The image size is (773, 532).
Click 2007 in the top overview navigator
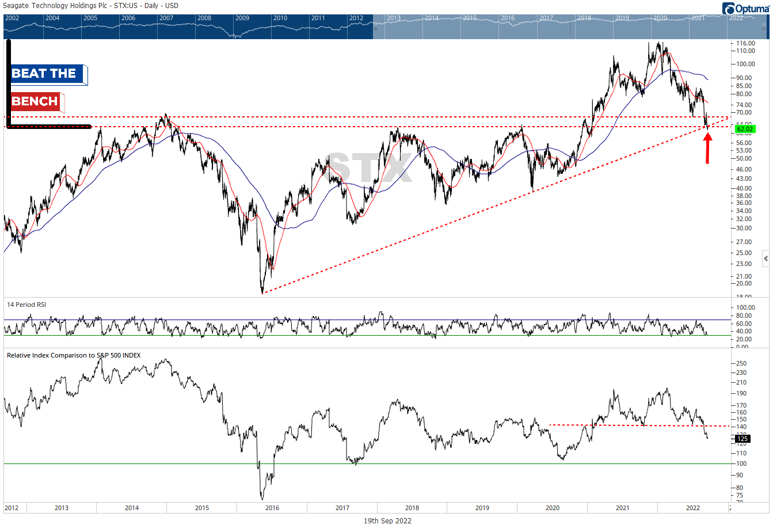coord(166,18)
